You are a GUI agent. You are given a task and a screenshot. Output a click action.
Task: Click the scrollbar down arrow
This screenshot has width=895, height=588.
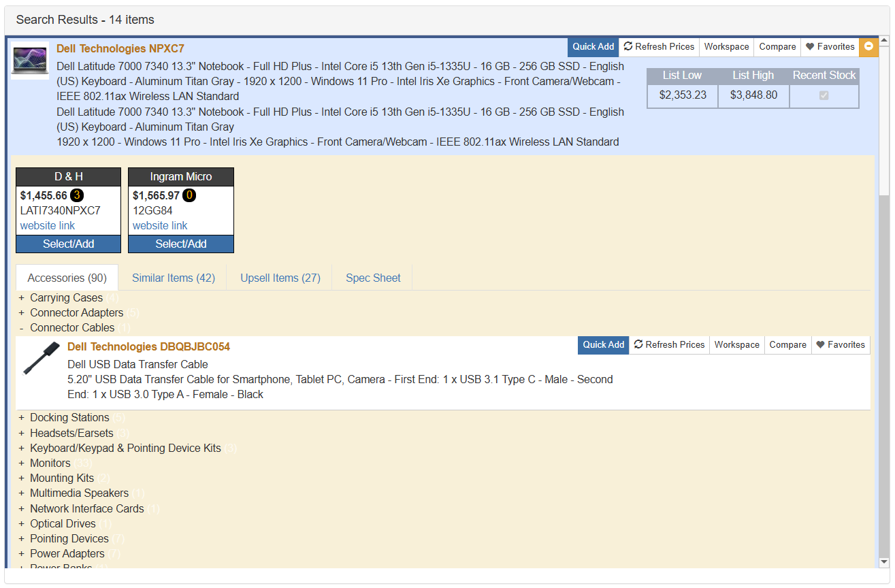point(884,563)
